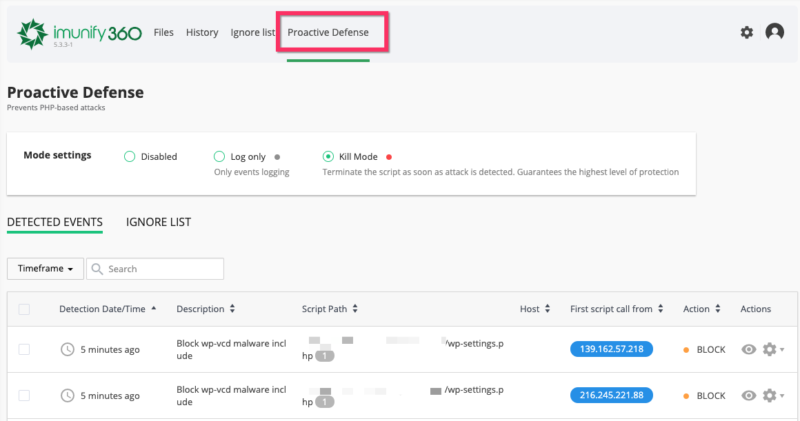The height and width of the screenshot is (421, 800).
Task: Open the Timeframe dropdown
Action: pos(45,268)
